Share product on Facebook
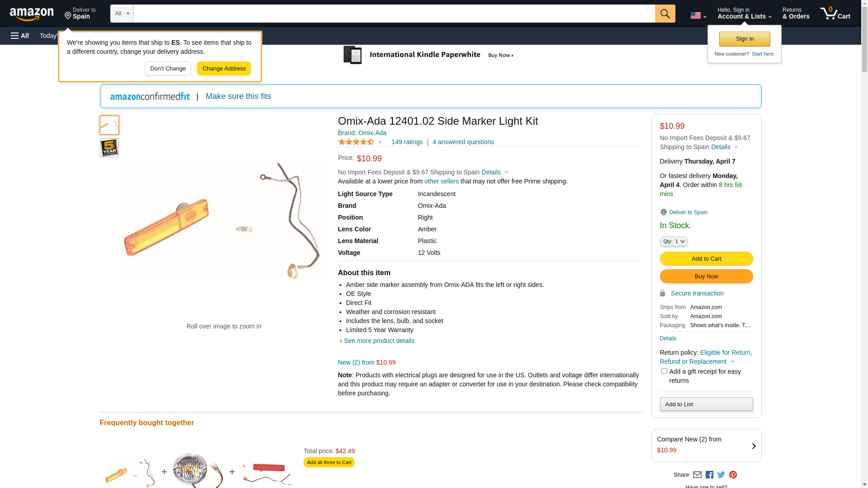The width and height of the screenshot is (868, 488). point(709,475)
